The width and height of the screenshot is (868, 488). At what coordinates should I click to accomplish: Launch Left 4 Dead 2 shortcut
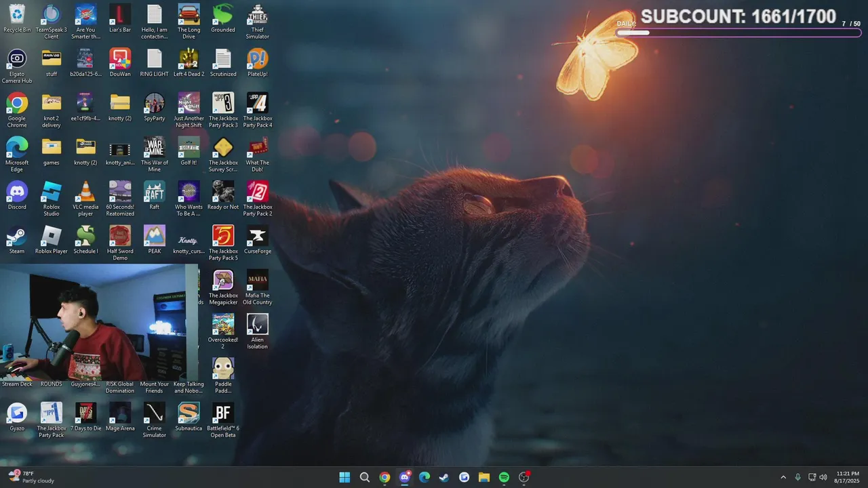(x=189, y=62)
